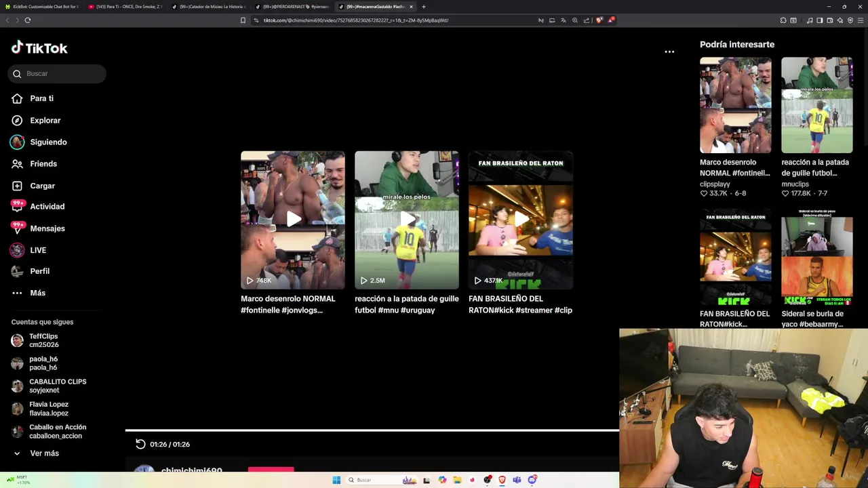Open sidebar FAN BRASILEÑO DEL RATON thumbnail
Viewport: 868px width, 488px height.
point(736,257)
